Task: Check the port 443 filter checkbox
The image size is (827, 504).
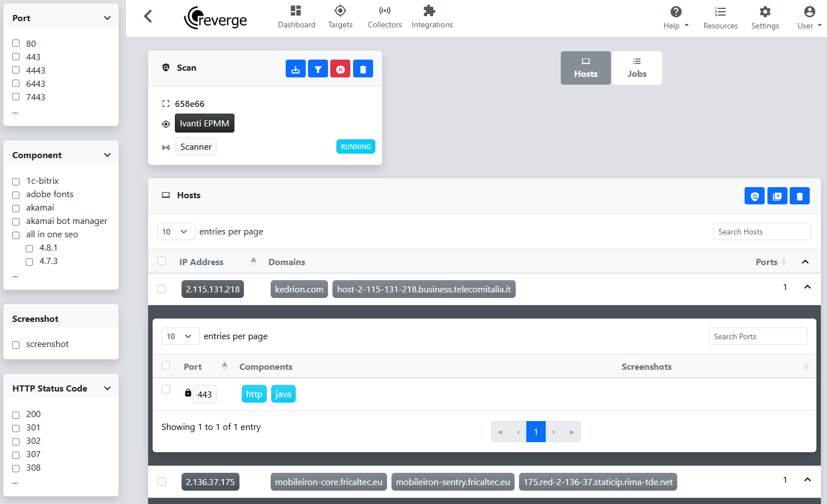Action: pos(16,57)
